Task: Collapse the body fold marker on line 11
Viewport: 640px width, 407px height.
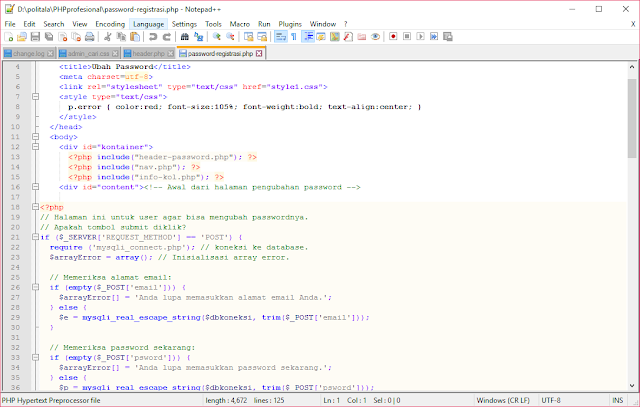Action: [36, 137]
